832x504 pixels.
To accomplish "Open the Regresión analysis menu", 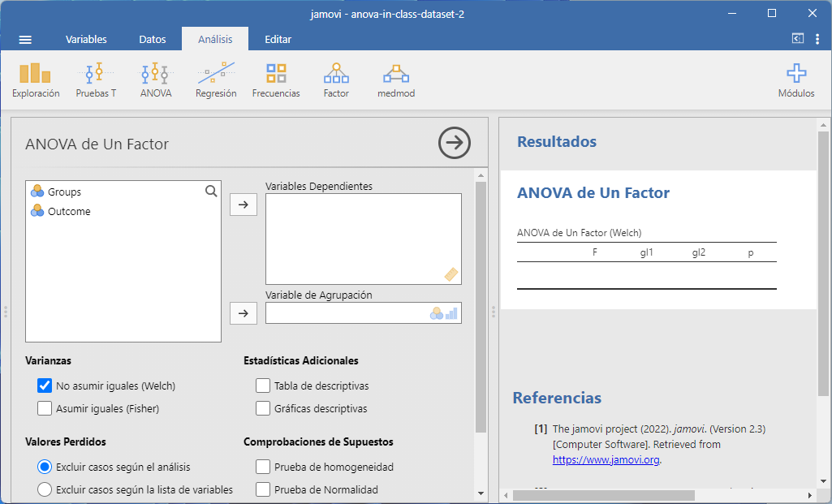I will coord(216,80).
